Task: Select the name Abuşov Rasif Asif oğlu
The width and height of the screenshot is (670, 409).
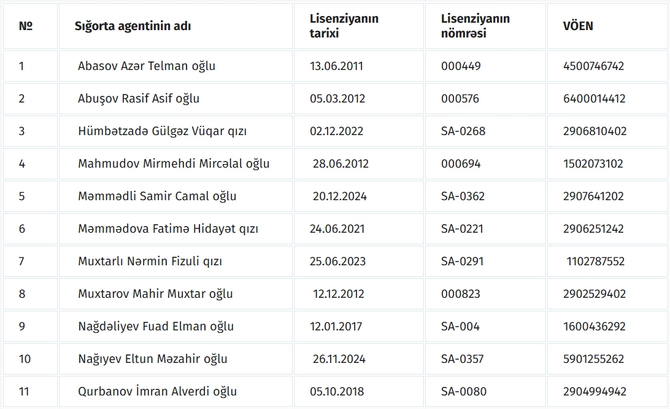Action: point(138,98)
